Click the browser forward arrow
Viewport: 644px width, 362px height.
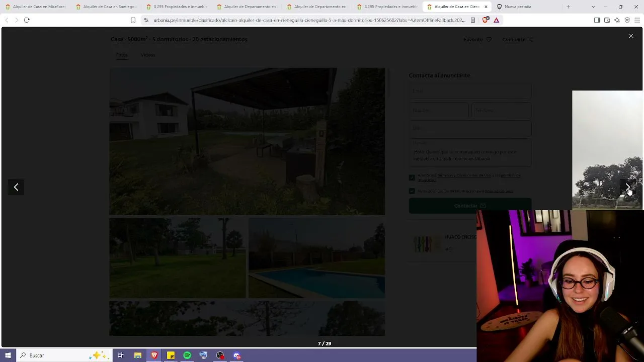pos(16,20)
